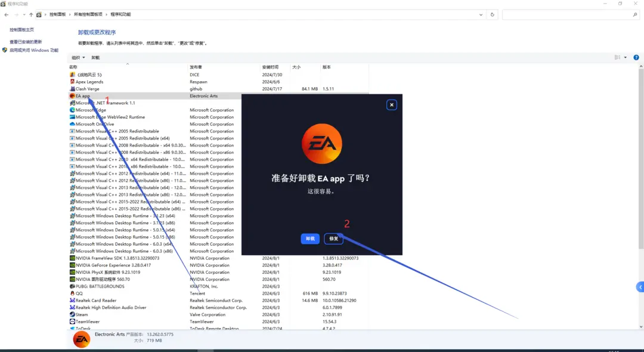
Task: Sort by 发布者 column header
Action: 196,67
